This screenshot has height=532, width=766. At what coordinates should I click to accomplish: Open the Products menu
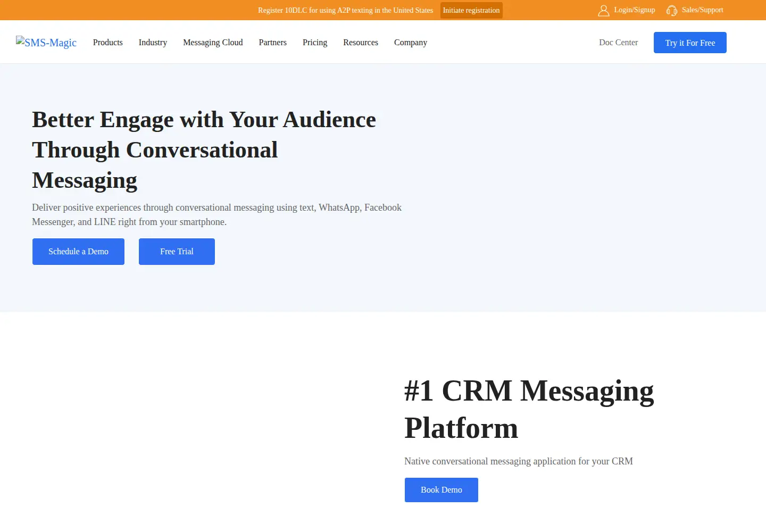click(x=108, y=43)
